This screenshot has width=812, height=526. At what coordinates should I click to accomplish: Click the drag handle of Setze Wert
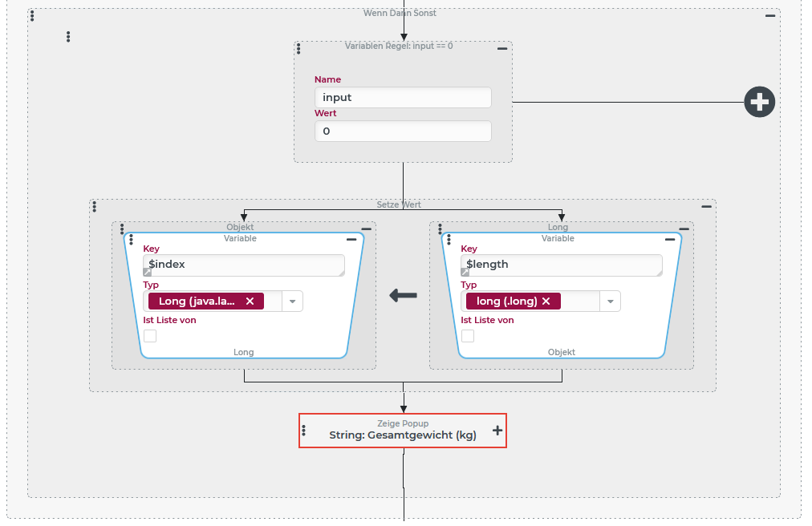[x=95, y=207]
